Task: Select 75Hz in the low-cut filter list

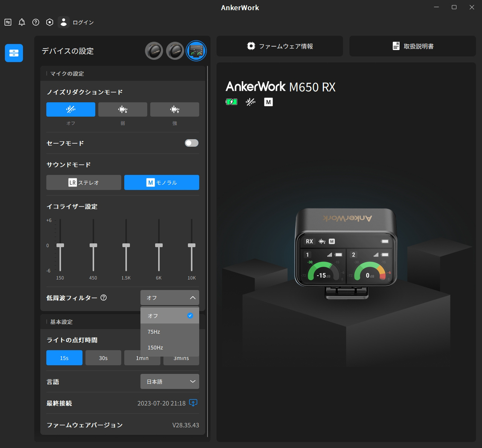Action: 170,332
